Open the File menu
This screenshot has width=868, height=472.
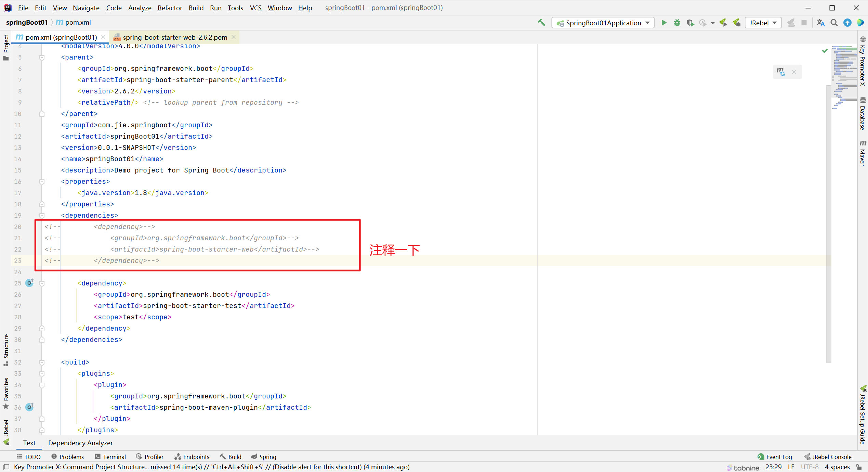[x=23, y=8]
